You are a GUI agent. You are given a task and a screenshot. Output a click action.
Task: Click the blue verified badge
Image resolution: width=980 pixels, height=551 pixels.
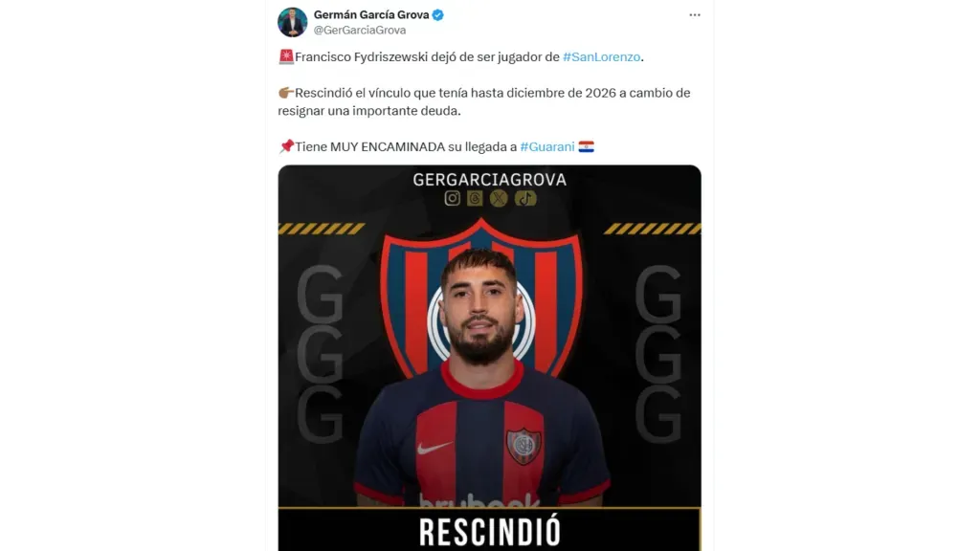438,15
